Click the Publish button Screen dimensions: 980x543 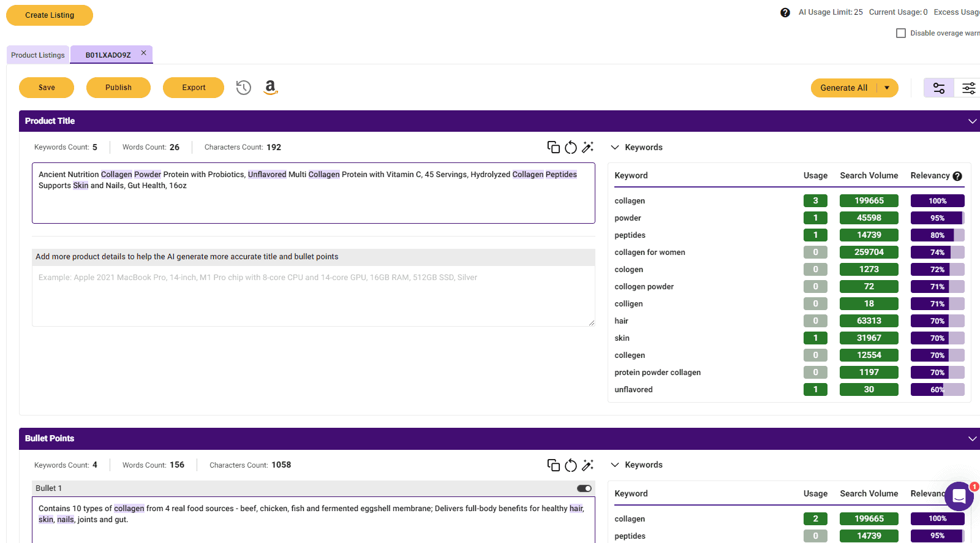tap(118, 88)
